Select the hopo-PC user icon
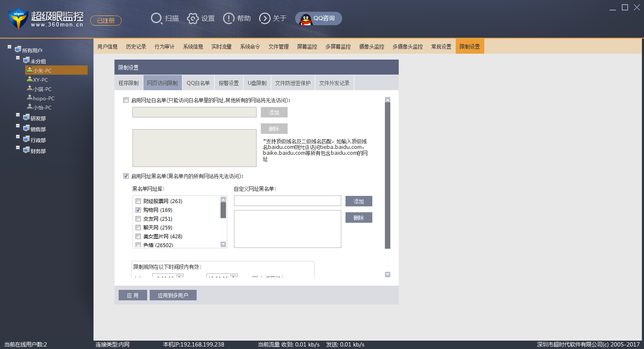 [x=29, y=98]
